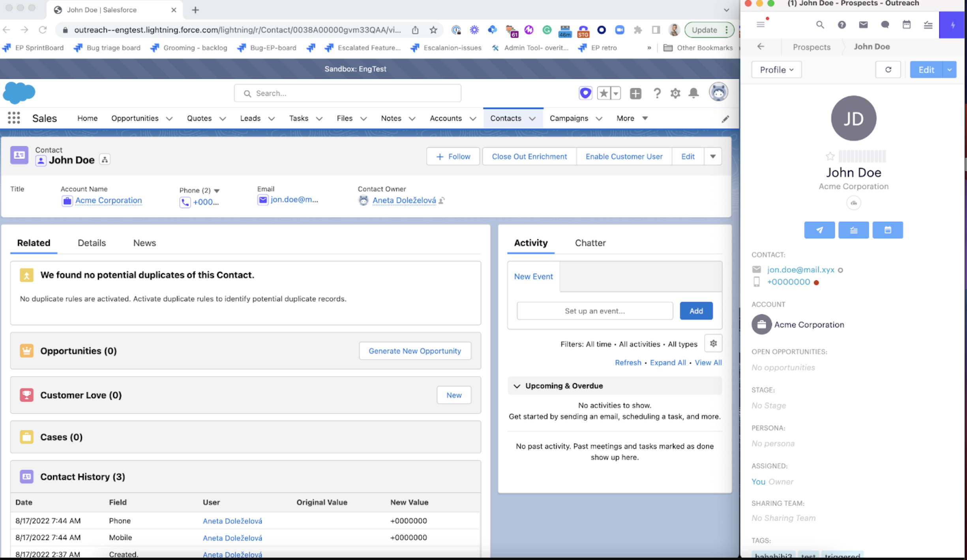Open the Salesforce app launcher grid
Image resolution: width=967 pixels, height=560 pixels.
[14, 118]
